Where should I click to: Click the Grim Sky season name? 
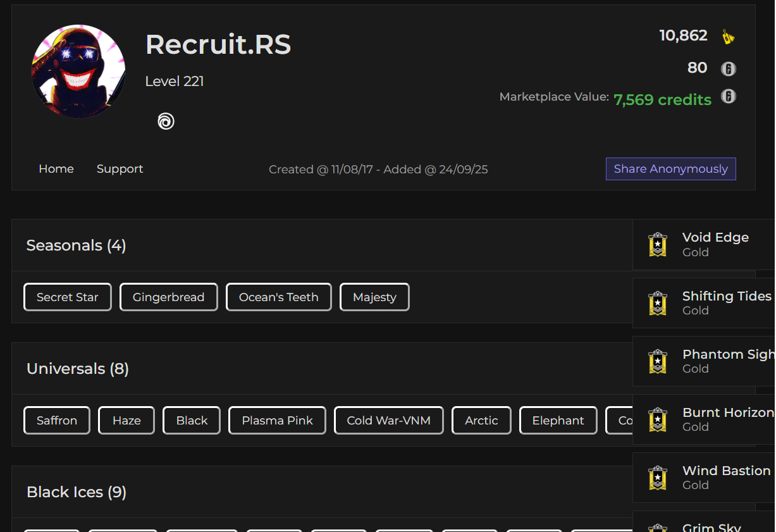point(711,527)
